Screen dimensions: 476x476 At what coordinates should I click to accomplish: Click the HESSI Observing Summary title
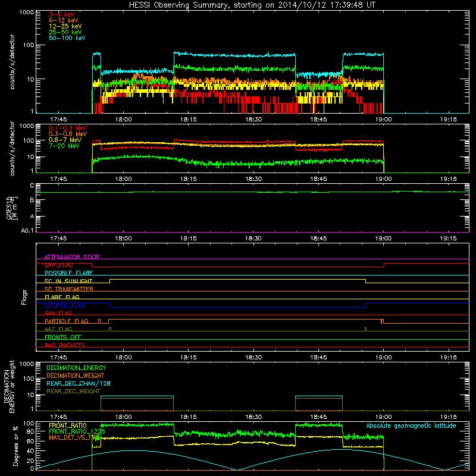pyautogui.click(x=252, y=5)
